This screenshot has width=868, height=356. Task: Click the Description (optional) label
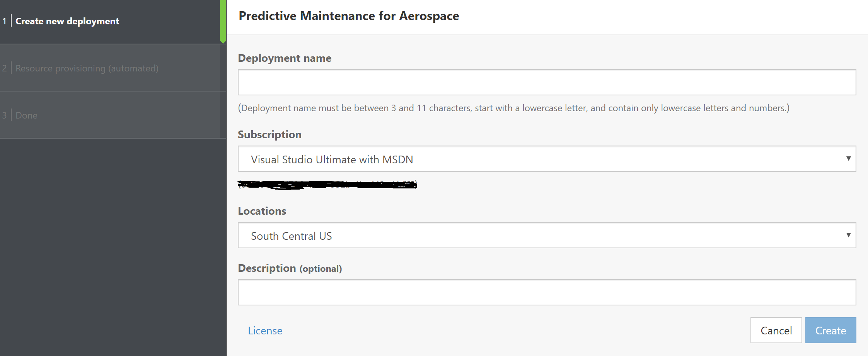[290, 268]
